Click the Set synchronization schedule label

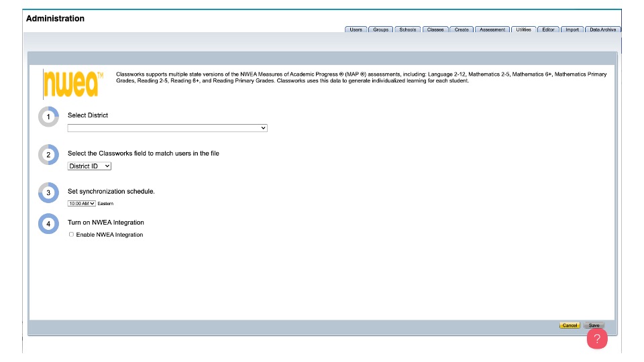(x=111, y=191)
